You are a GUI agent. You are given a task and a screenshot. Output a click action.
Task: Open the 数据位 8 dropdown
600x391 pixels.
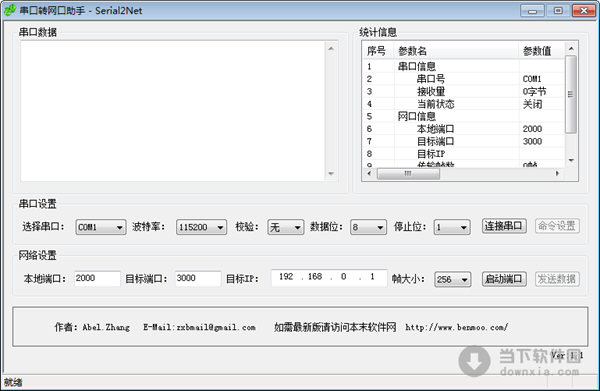pos(368,227)
